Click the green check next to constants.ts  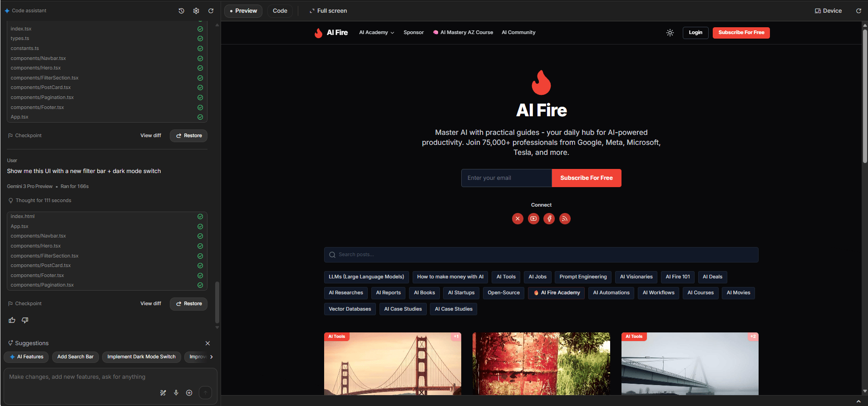pos(200,49)
